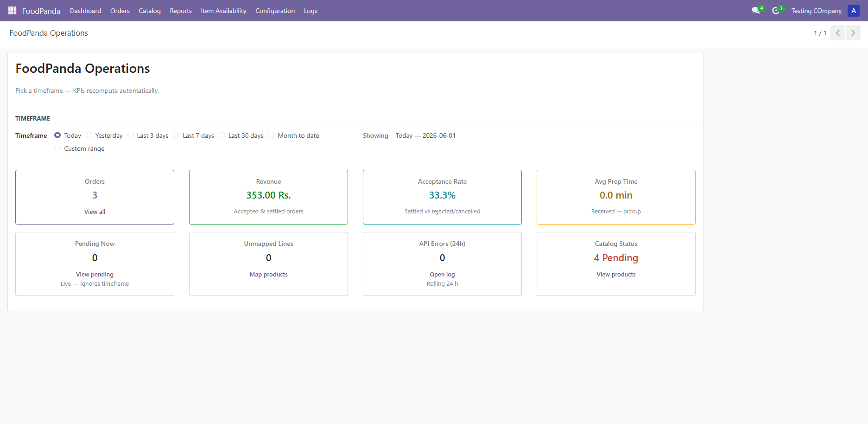Click the Accepted & settled orders caption
This screenshot has width=868, height=424.
(x=269, y=211)
